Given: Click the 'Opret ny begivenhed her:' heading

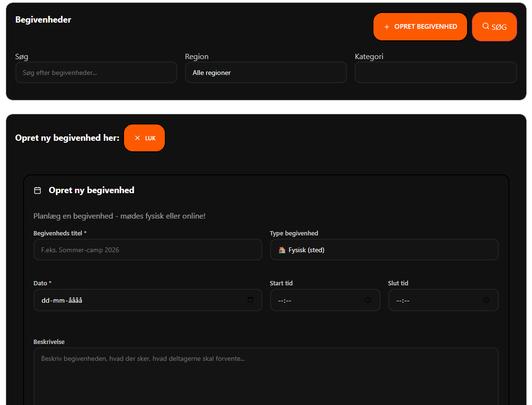Looking at the screenshot, I should coord(67,138).
